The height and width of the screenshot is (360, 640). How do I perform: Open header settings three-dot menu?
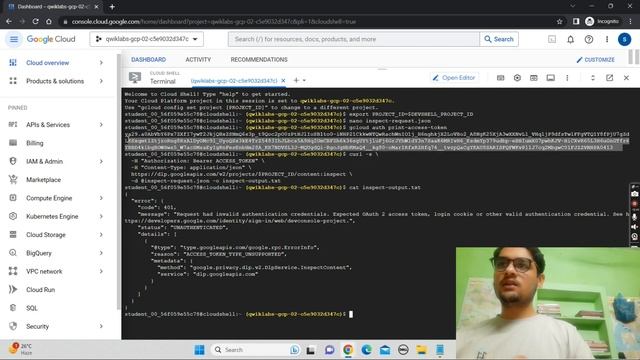607,39
